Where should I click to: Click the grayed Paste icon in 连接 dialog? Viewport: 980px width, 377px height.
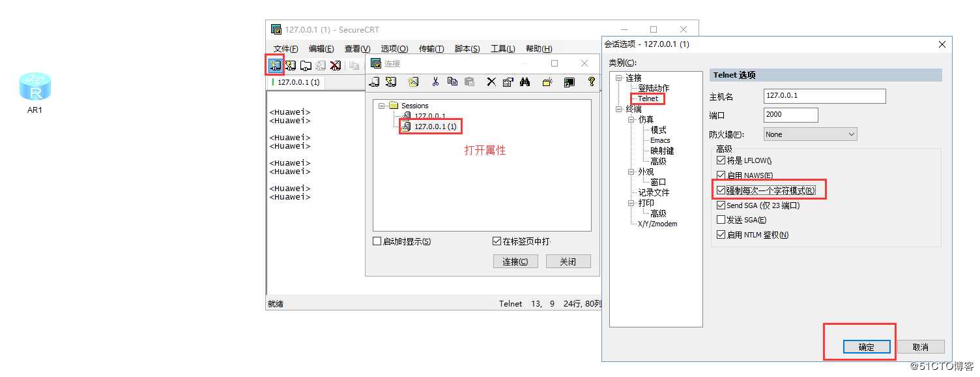click(469, 82)
